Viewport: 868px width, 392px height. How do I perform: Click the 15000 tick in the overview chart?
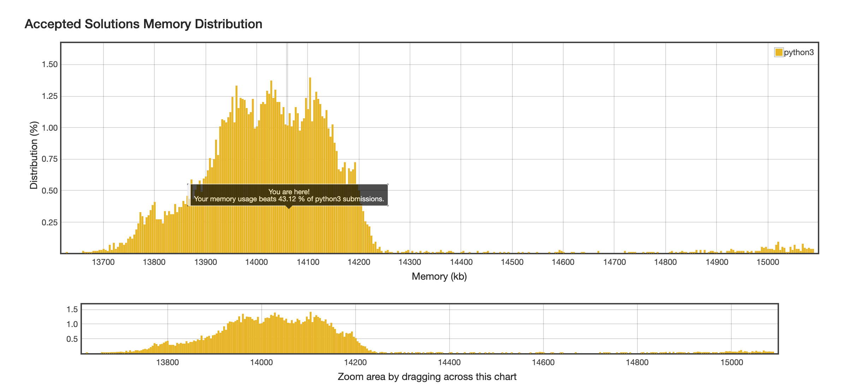731,362
